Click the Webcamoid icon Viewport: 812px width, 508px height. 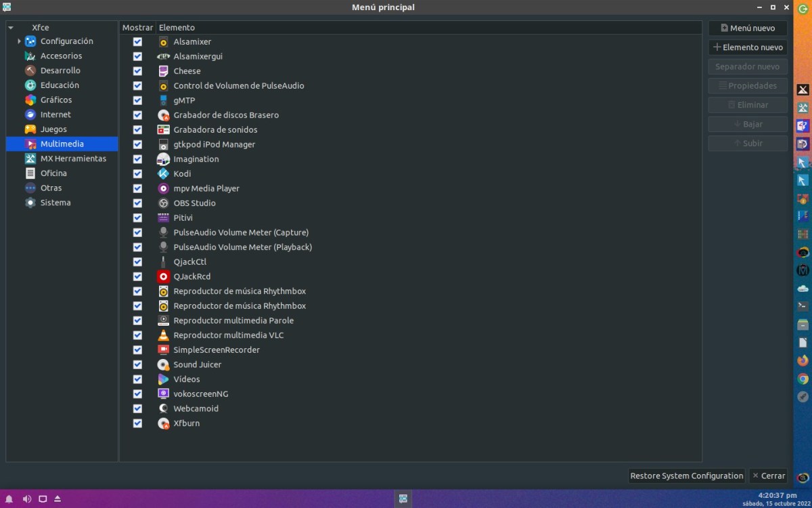[x=163, y=408]
